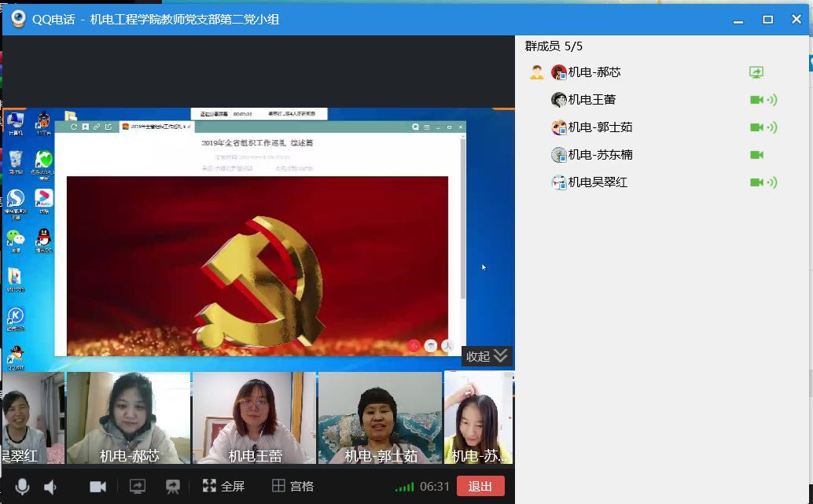
Task: Switch to 全屏 fullscreen mode
Action: tap(223, 487)
